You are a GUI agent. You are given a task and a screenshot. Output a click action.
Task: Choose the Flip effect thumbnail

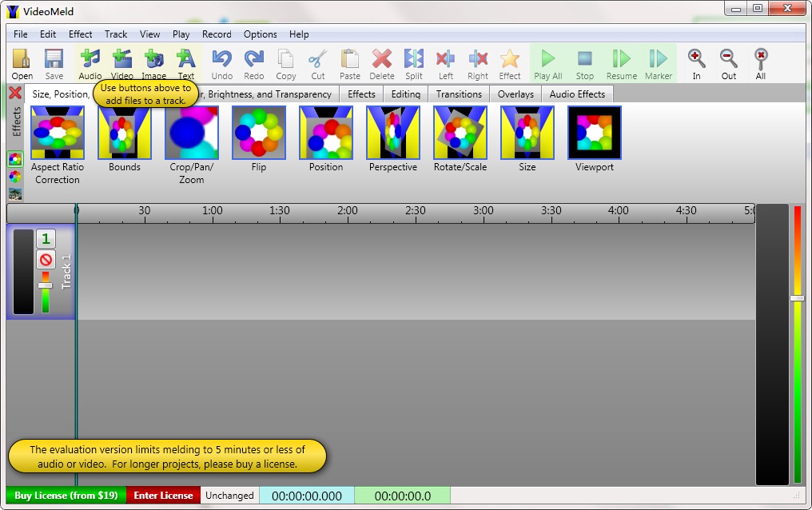258,139
